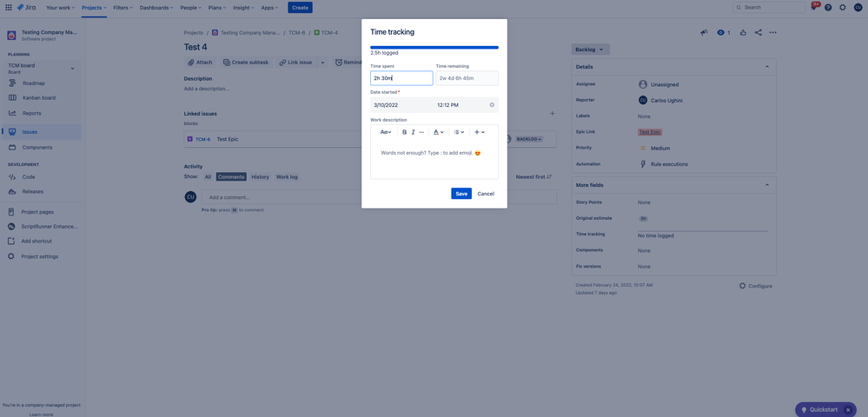
Task: Click the Configure gear link
Action: point(755,287)
